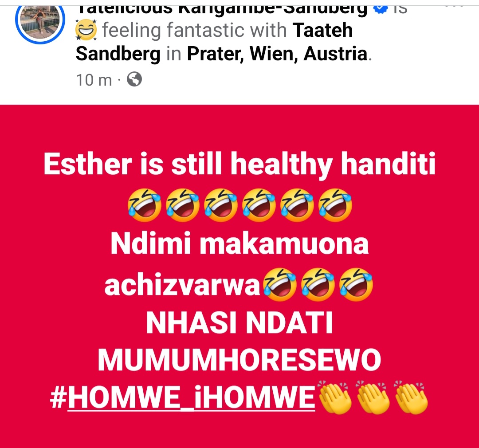Click the 'NHASI NDATI' text line

point(239,323)
